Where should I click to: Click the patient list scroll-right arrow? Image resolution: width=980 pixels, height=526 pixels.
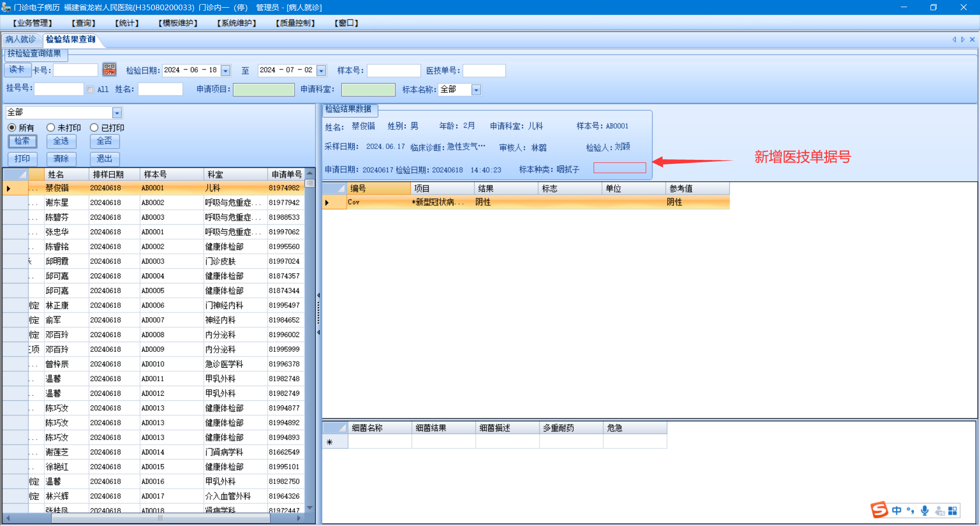click(299, 518)
